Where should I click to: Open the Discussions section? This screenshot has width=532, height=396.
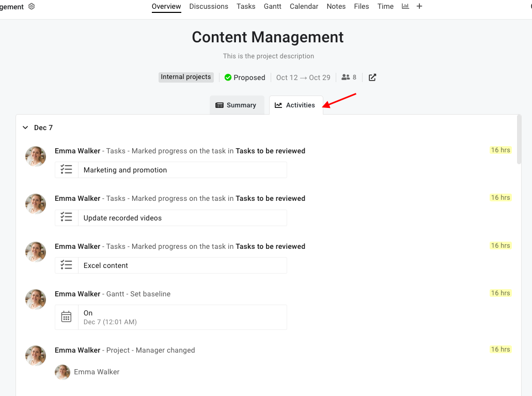209,6
